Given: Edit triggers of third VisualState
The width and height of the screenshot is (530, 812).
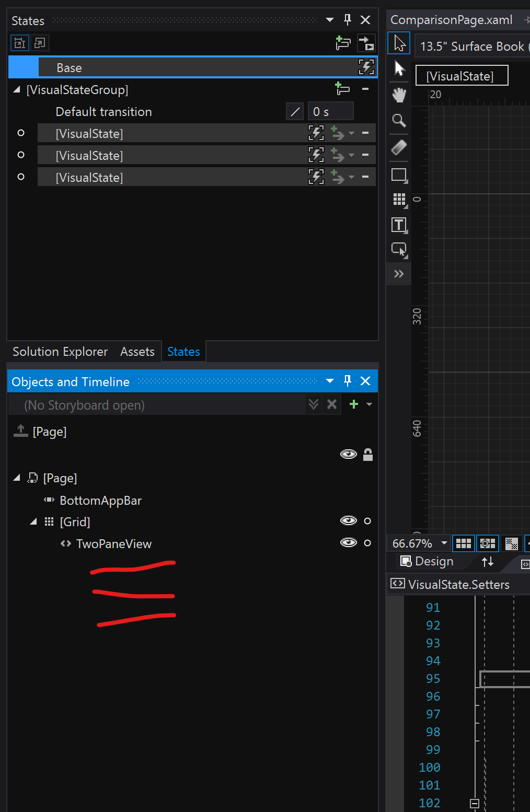Looking at the screenshot, I should click(x=316, y=177).
